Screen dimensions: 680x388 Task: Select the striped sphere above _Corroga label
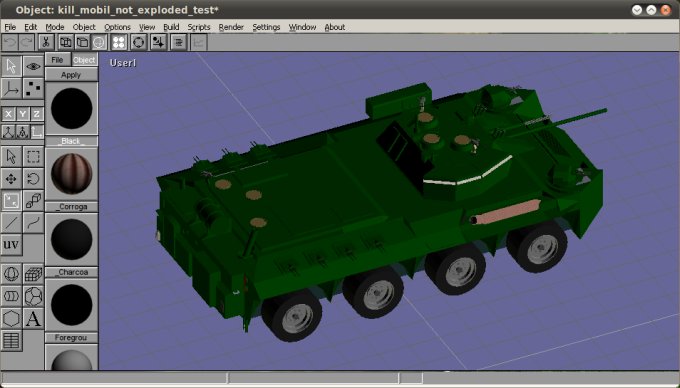coord(72,174)
